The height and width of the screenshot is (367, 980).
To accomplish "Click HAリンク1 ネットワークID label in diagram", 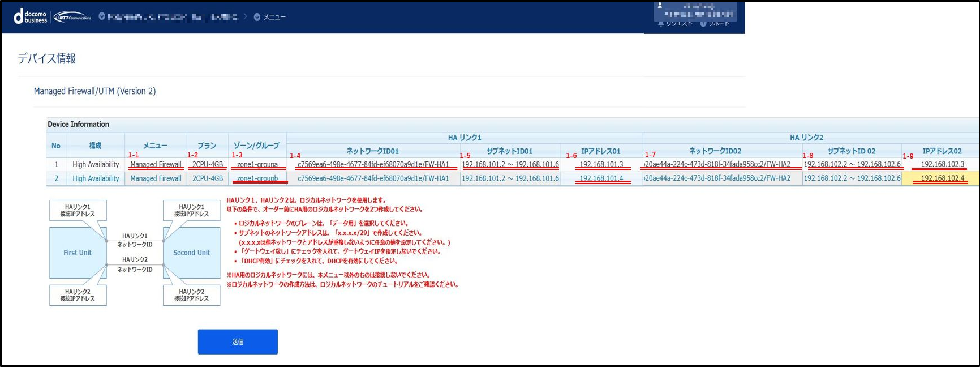I will [x=135, y=240].
